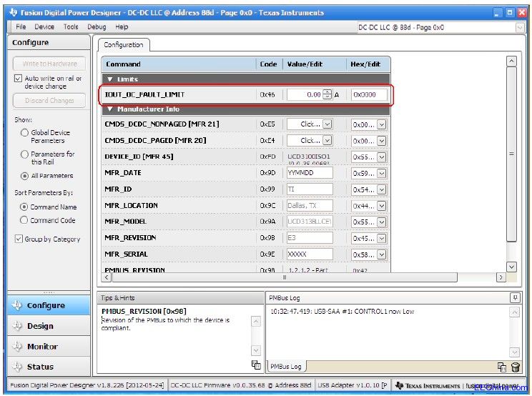532x396 pixels.
Task: Click the MFR_LOCATION field Dallas, TX
Action: tap(310, 205)
